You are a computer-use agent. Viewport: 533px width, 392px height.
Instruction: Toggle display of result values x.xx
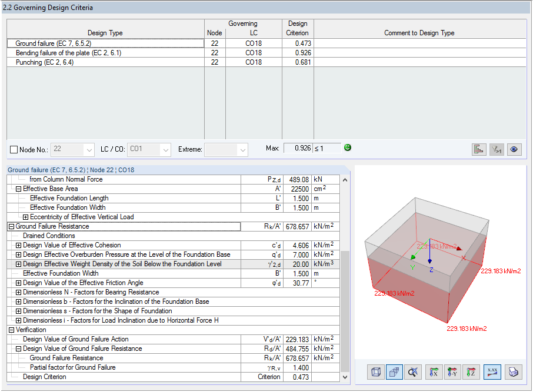(492, 371)
